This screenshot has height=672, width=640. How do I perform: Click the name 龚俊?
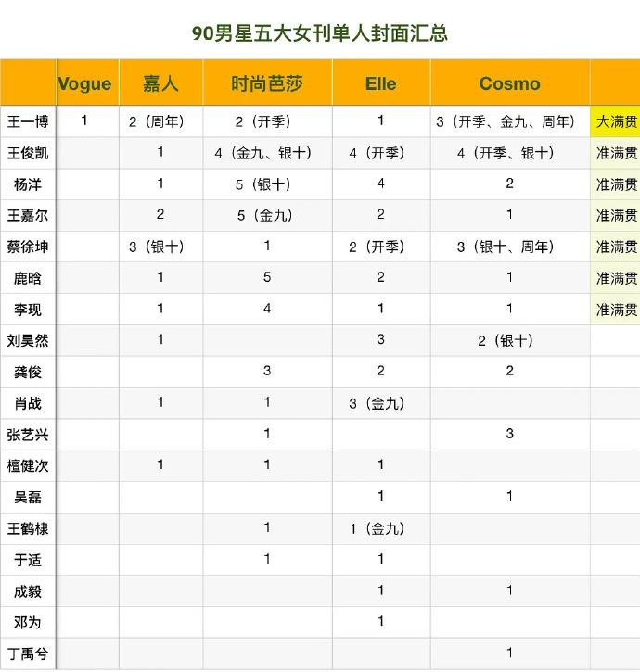(x=28, y=372)
